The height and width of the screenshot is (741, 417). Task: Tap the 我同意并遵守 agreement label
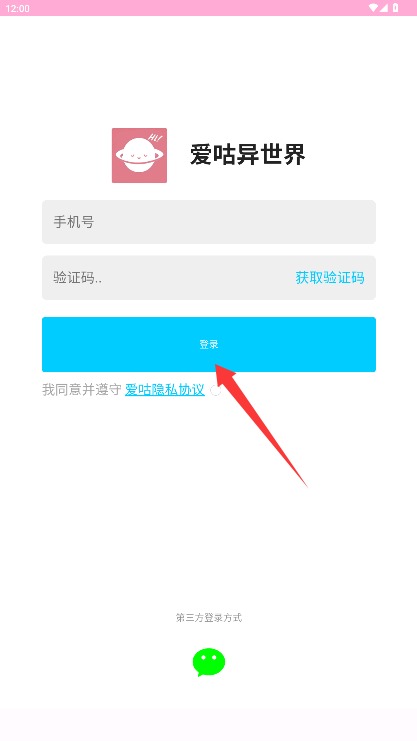82,390
